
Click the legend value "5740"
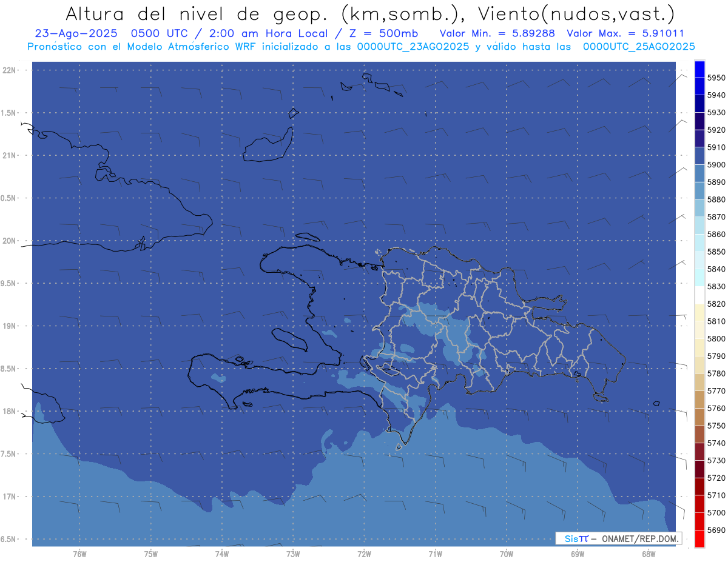716,443
